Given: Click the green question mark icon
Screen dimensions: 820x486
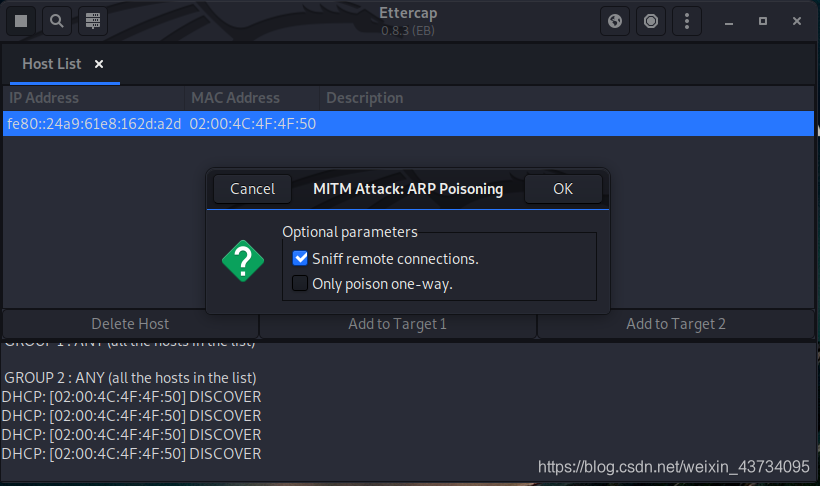Looking at the screenshot, I should point(243,261).
